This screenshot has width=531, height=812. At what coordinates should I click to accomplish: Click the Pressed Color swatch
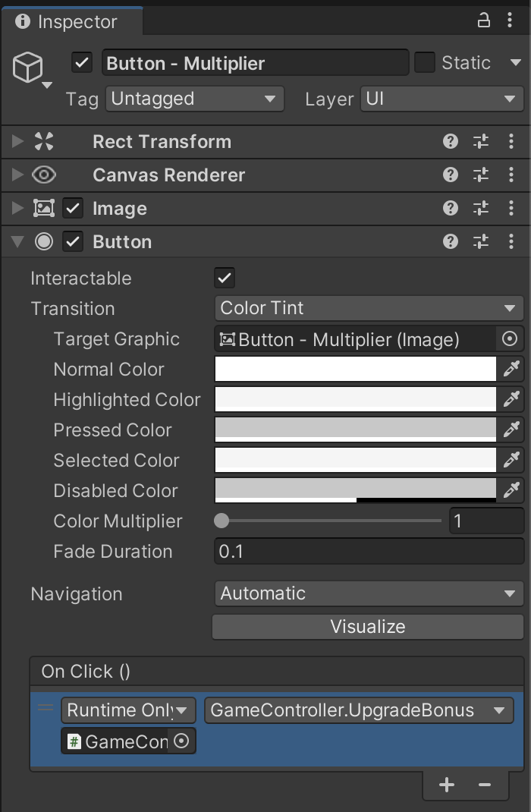(x=356, y=430)
